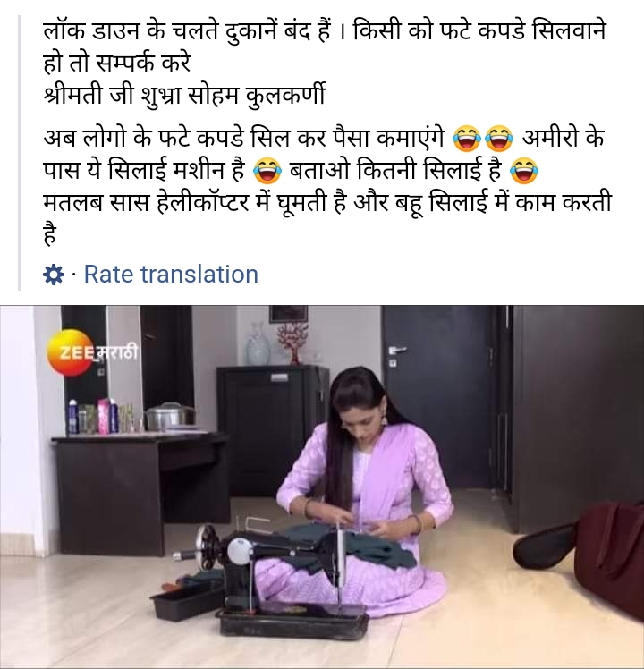
Task: Click laughing emoji after सिलाई मशीन है
Action: click(x=267, y=170)
